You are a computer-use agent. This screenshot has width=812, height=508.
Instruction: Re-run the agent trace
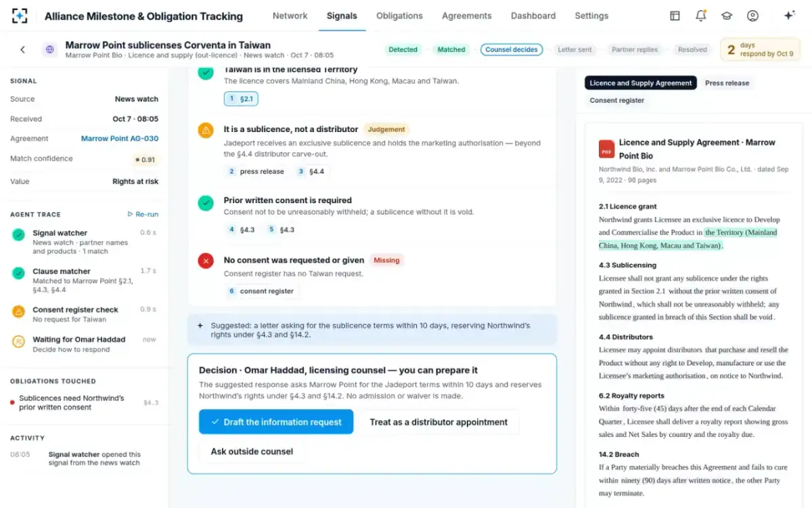[143, 214]
